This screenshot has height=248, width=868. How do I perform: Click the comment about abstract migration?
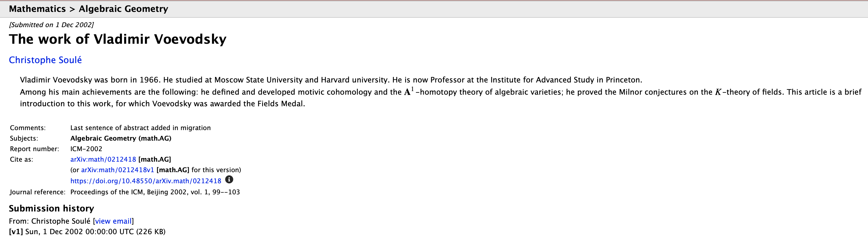click(140, 128)
